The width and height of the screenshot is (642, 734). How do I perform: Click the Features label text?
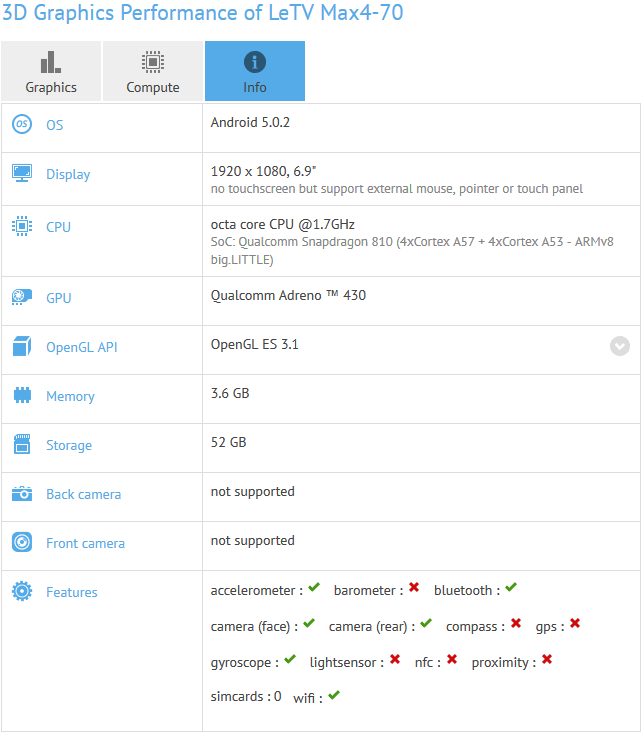[x=72, y=592]
